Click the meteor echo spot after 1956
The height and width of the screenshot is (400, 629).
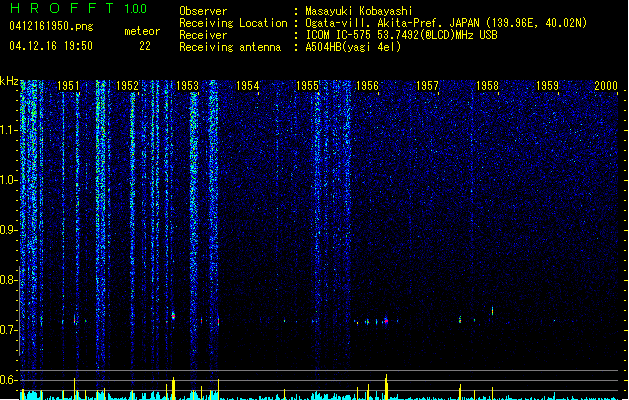386,321
